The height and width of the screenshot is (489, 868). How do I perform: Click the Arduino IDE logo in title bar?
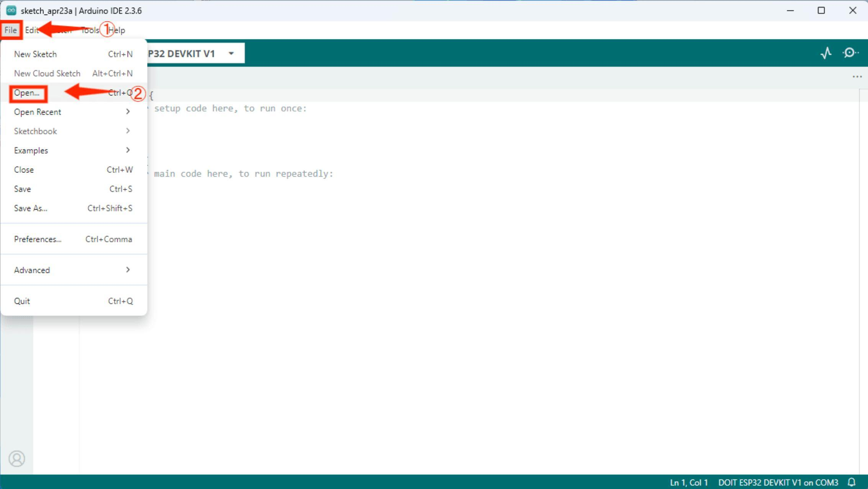click(x=11, y=10)
